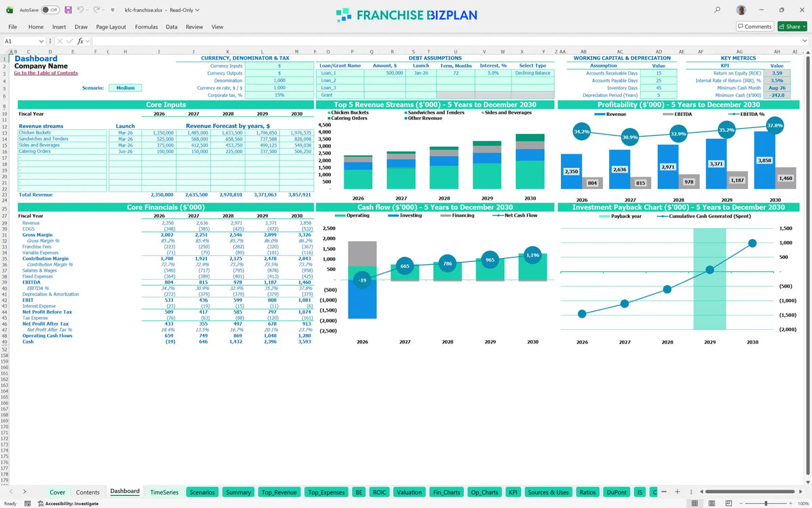Viewport: 812px width, 508px height.
Task: Click the Search magnifier icon
Action: pyautogui.click(x=717, y=10)
